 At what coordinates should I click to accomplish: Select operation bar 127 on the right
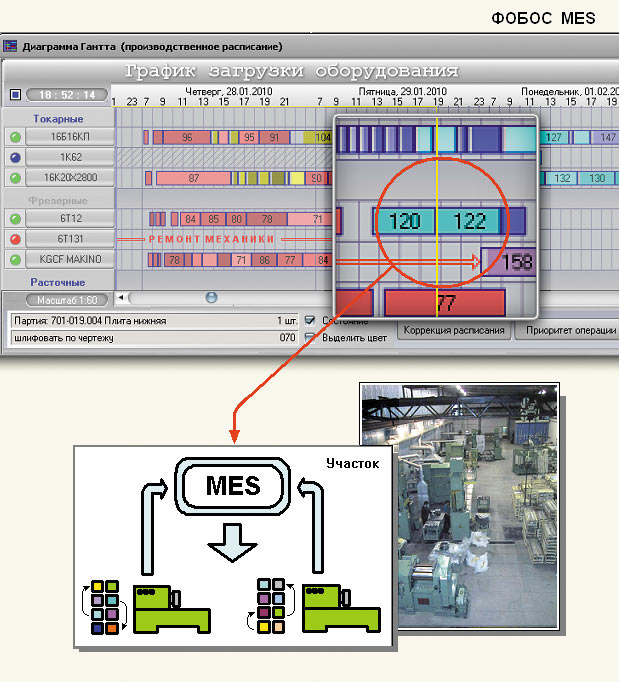[553, 137]
